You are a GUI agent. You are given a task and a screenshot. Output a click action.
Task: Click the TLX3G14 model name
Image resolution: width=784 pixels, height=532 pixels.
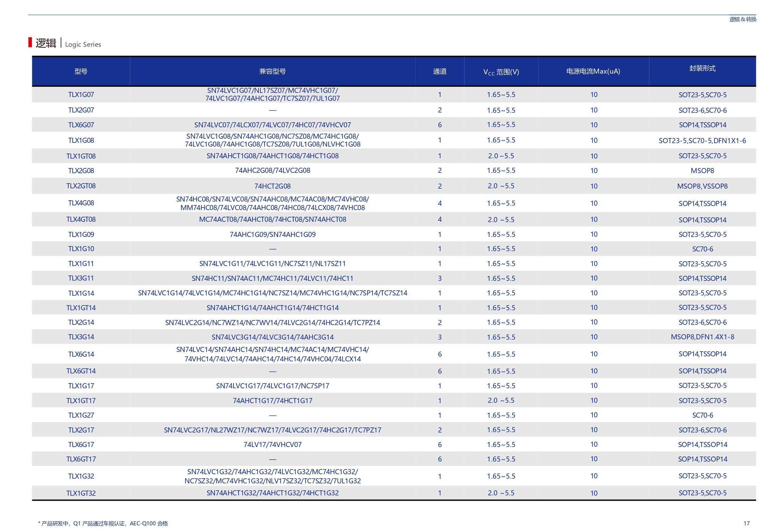81,337
